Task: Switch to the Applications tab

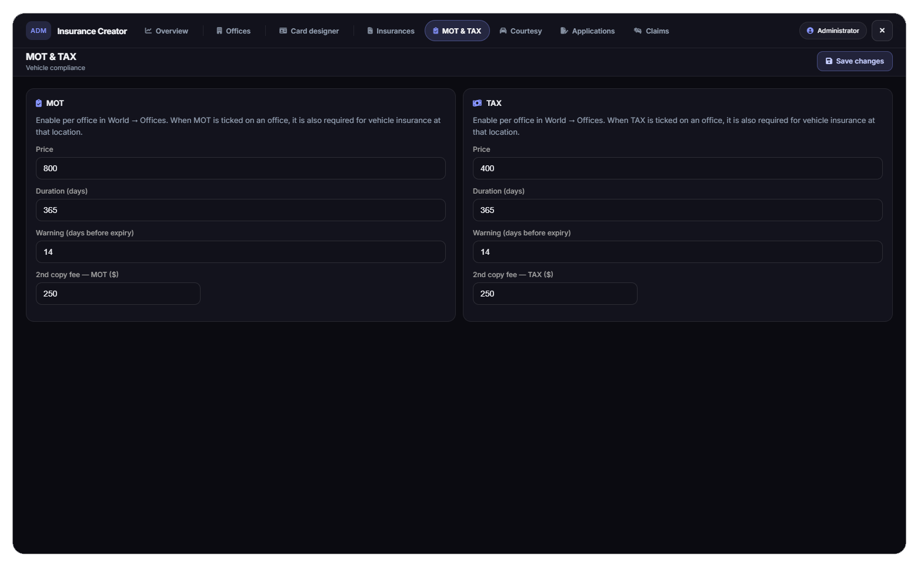Action: [588, 31]
